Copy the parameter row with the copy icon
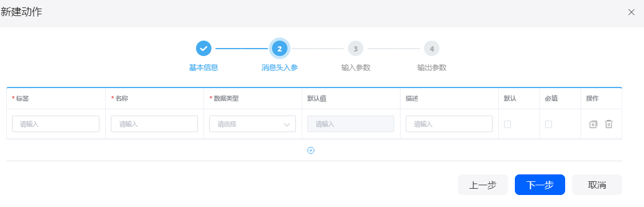644x207 pixels. coord(593,124)
